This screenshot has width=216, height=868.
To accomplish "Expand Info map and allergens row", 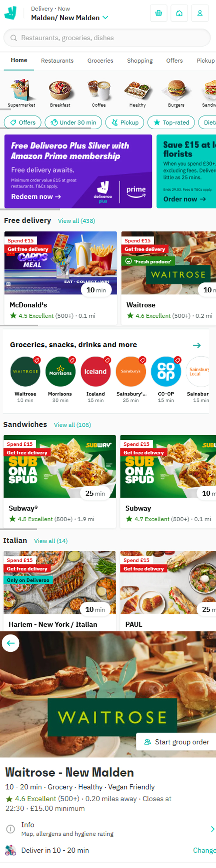I will [108, 828].
